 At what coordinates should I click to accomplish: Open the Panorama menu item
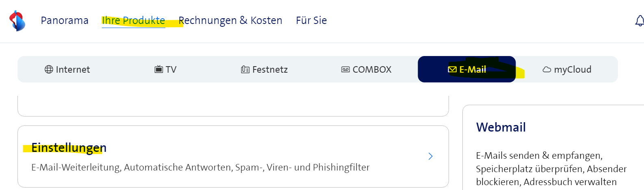(x=65, y=20)
